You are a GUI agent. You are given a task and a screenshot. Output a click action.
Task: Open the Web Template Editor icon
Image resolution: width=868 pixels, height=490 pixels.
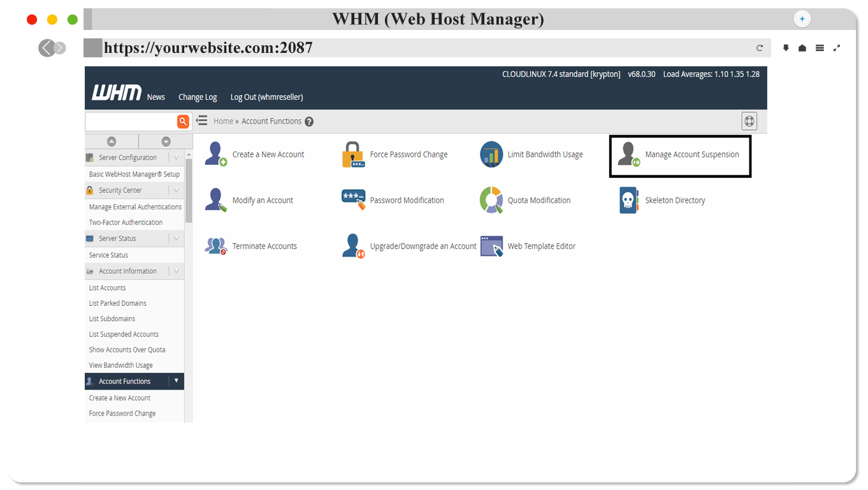tap(491, 246)
